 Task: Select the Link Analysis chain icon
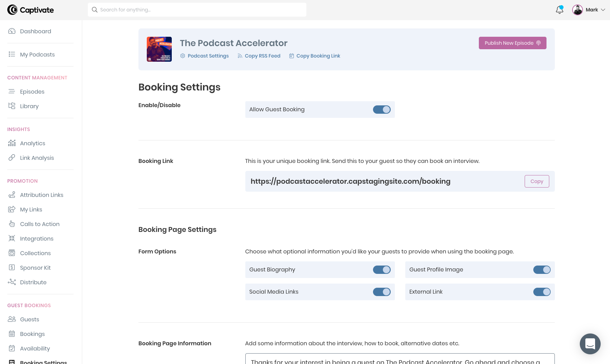11,158
